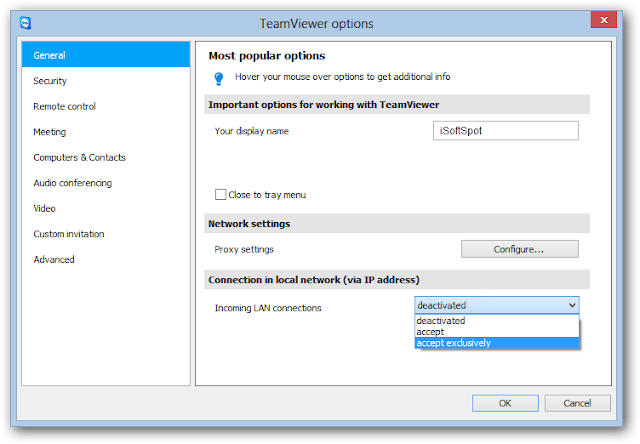
Task: Pick 'accept exclusively' from the list
Action: pyautogui.click(x=497, y=343)
